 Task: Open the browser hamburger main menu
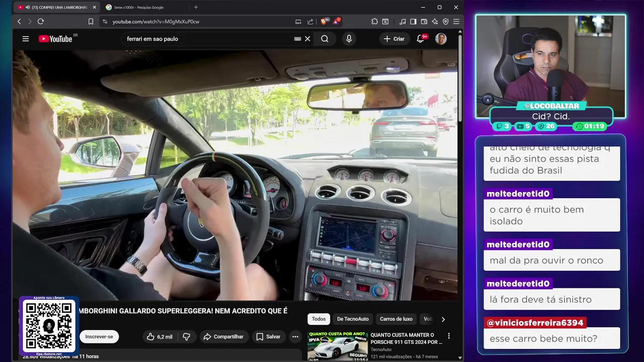[456, 22]
